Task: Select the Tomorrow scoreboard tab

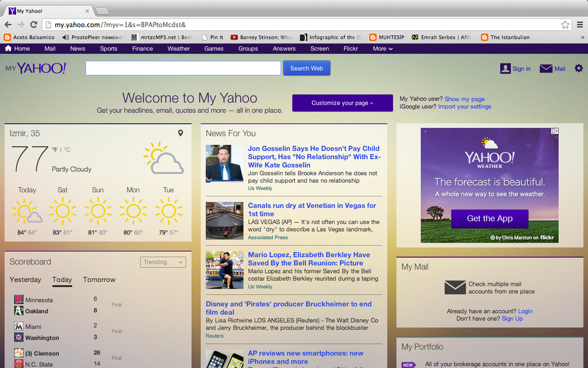Action: tap(99, 280)
